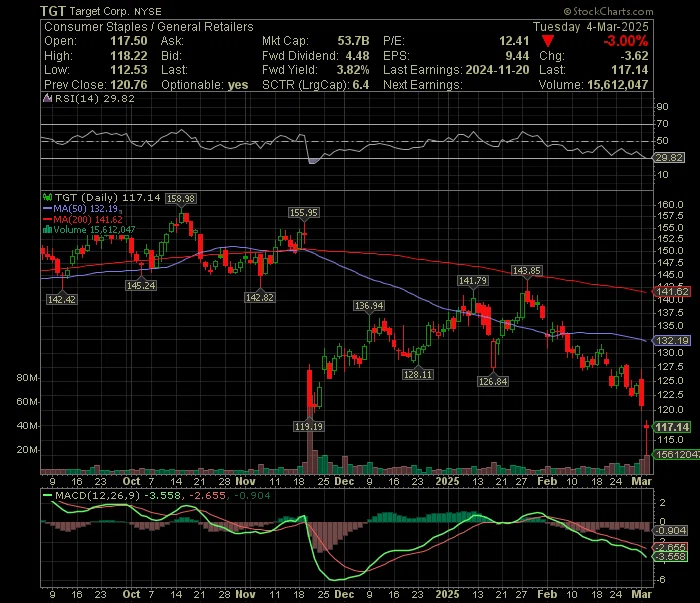Viewport: 700px width, 603px height.
Task: Click the 141.79 high price label
Action: tap(473, 281)
